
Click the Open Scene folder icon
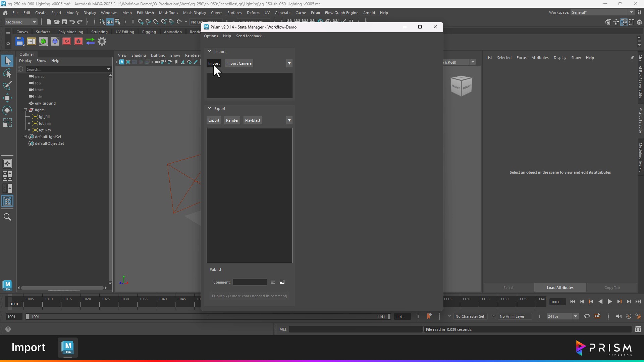[57, 22]
